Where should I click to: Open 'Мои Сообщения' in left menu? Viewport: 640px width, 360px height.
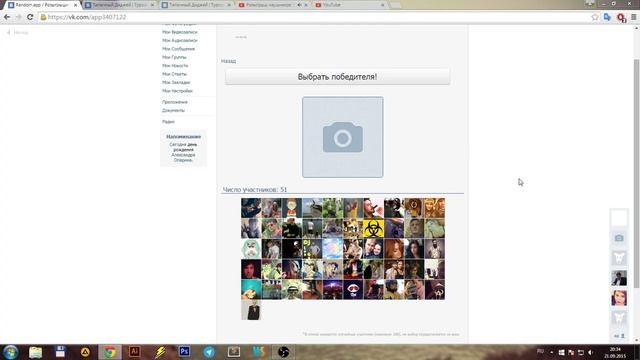(178, 49)
